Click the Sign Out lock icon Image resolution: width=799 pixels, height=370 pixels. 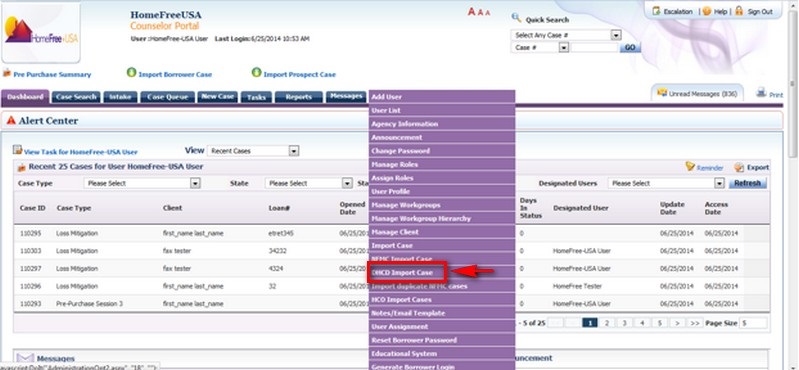(x=739, y=11)
